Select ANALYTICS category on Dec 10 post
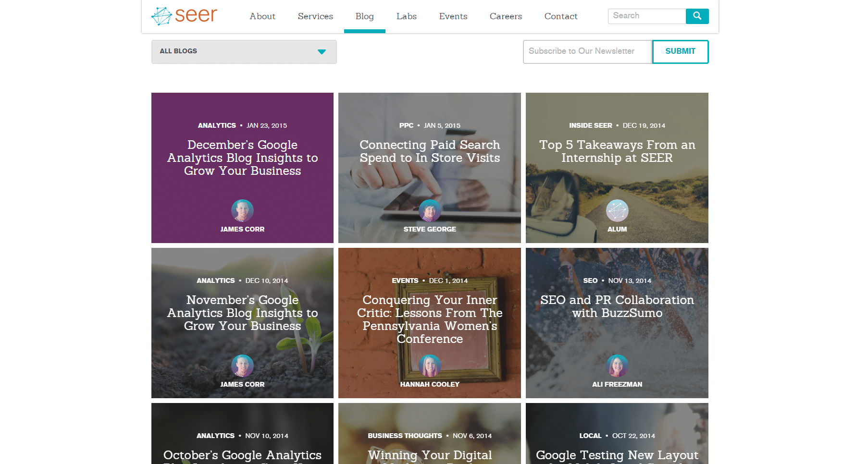 point(216,281)
